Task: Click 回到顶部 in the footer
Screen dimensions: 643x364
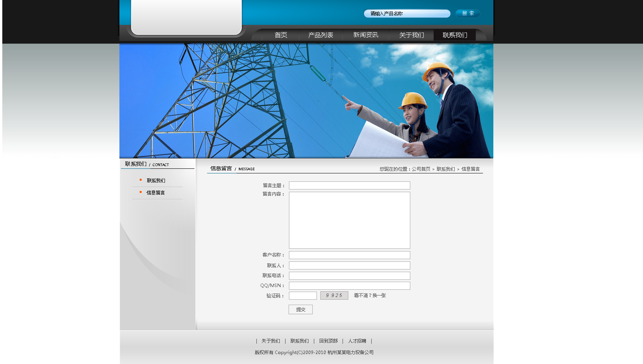Action: (328, 341)
